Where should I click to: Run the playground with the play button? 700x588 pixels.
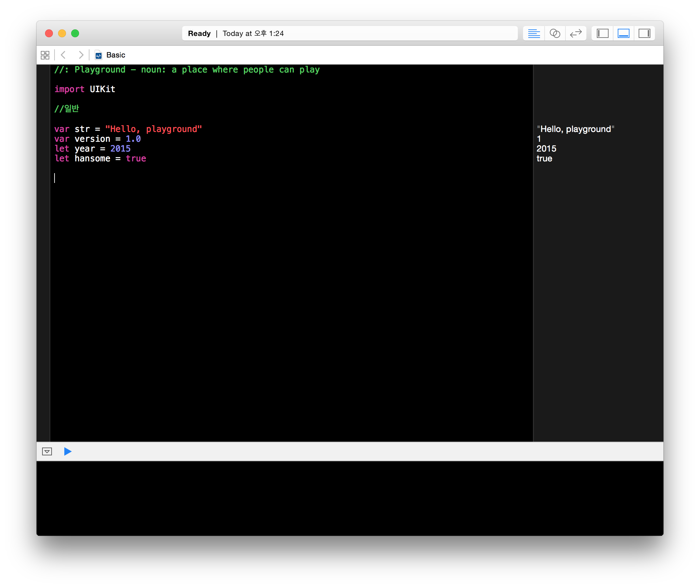(x=68, y=451)
